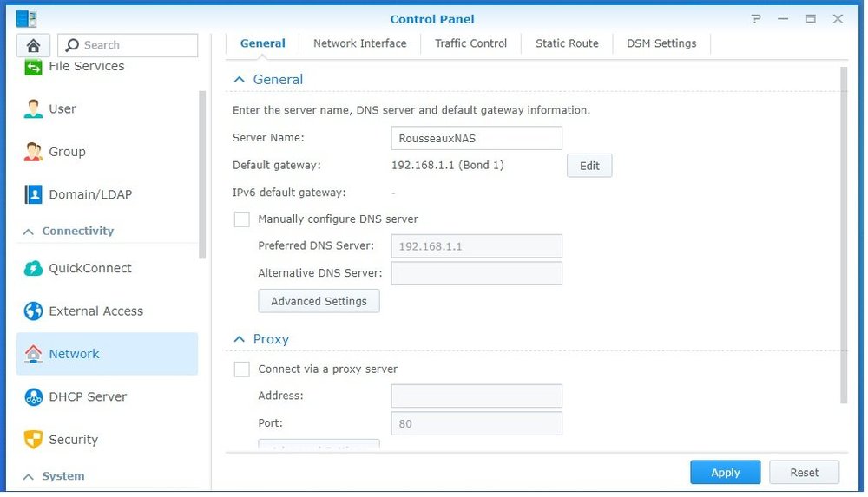Click the User icon
The image size is (868, 497).
(33, 109)
